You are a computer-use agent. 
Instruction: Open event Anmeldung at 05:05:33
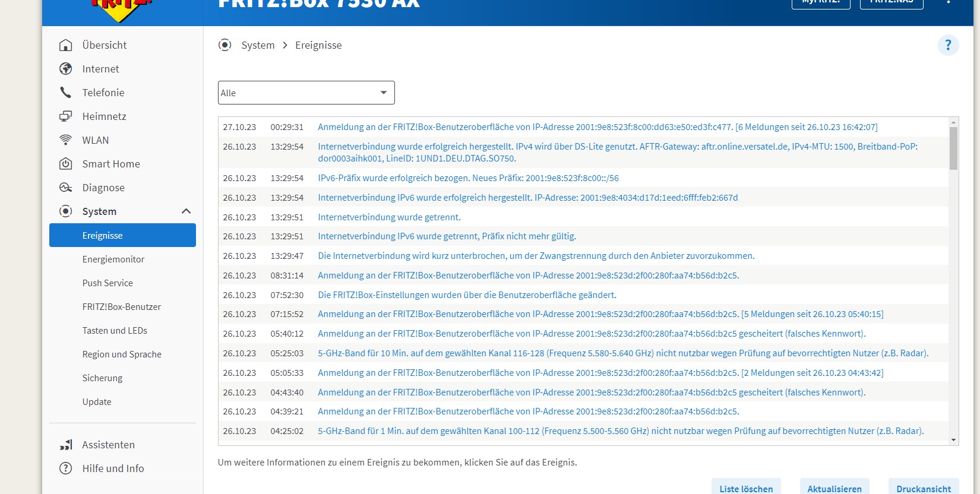click(600, 373)
